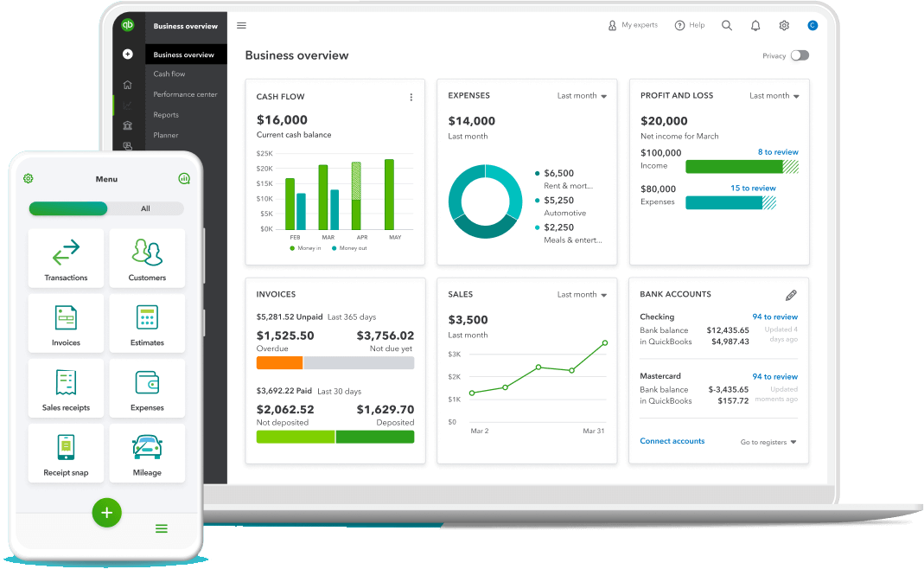Screen dimensions: 924x569
Task: Tap the green plus button on phone
Action: click(106, 513)
